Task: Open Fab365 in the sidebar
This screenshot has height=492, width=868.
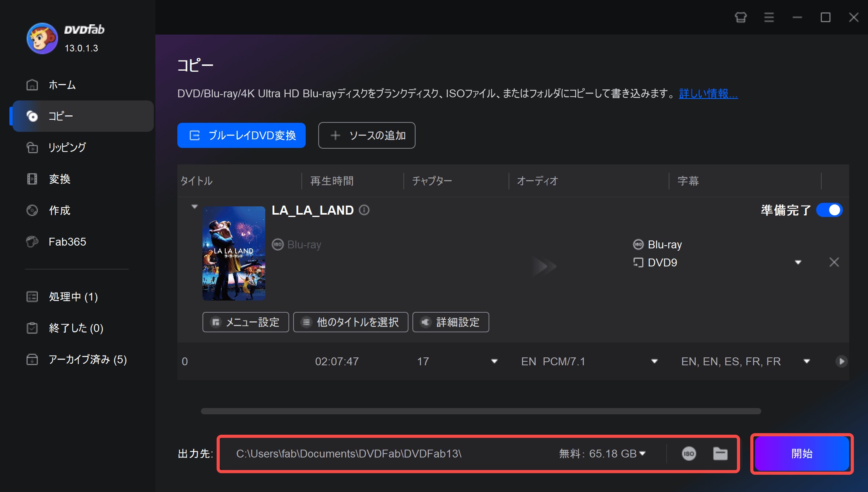Action: click(x=82, y=242)
